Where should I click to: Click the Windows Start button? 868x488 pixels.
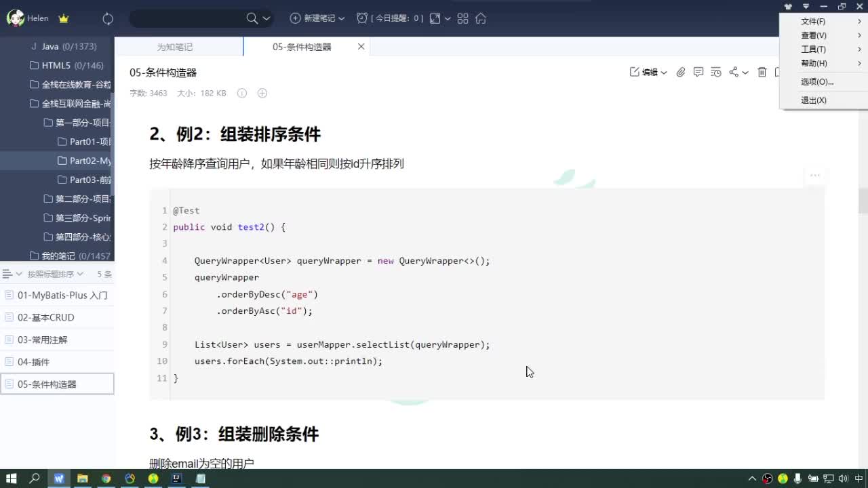pos(12,479)
